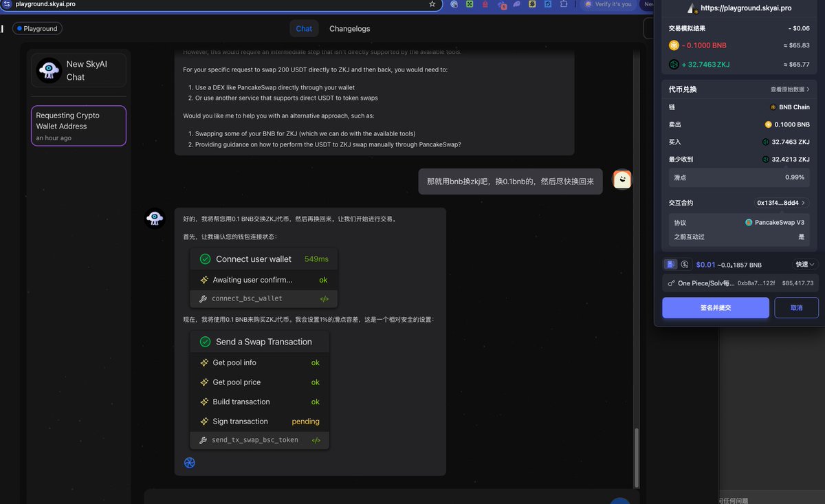
Task: Click key icon beside One Piece/Solv account
Action: point(671,283)
